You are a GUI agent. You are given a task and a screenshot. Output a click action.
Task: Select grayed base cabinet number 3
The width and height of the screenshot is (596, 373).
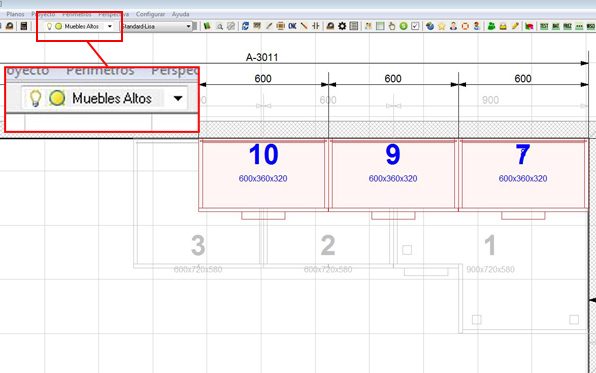click(198, 245)
